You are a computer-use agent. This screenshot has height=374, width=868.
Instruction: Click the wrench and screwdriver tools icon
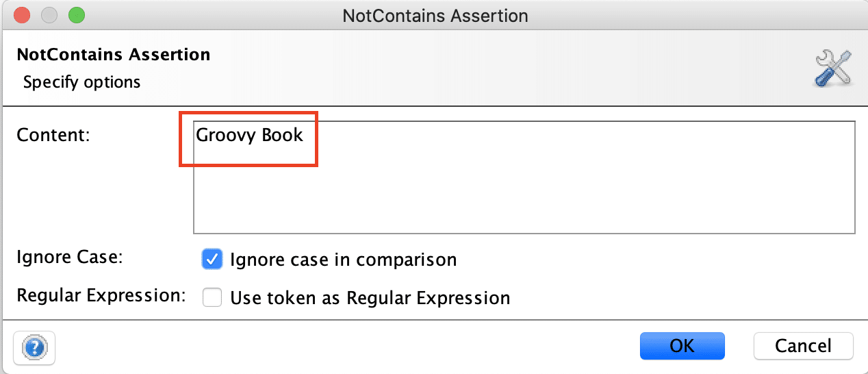pos(832,68)
